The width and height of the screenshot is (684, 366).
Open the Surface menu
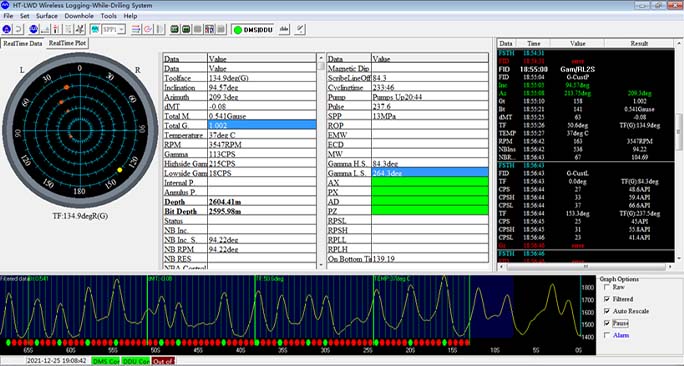[47, 16]
